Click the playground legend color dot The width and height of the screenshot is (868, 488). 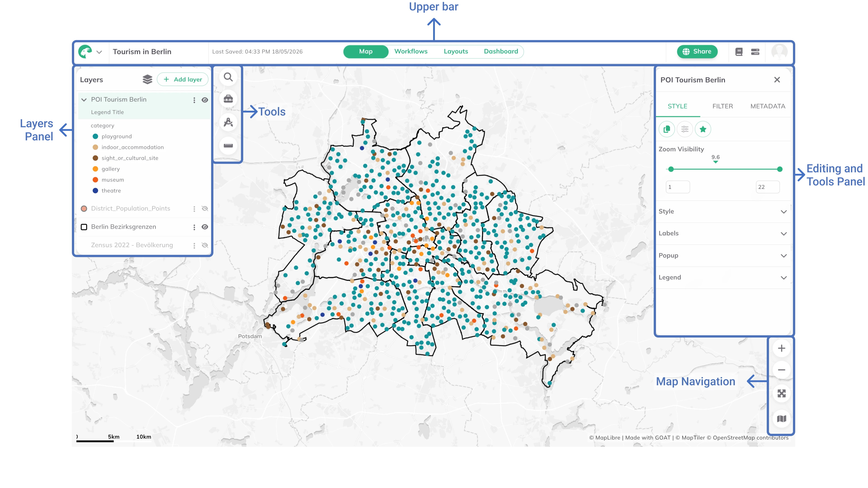coord(95,136)
